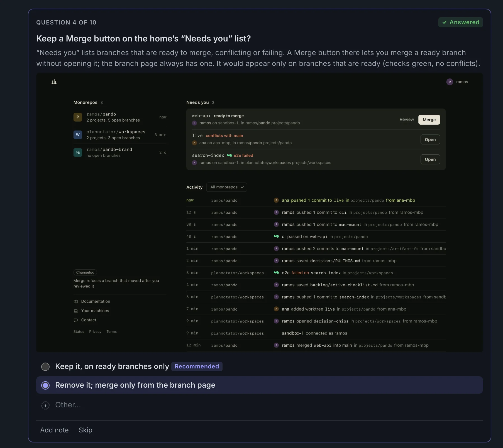Click the bar-chart logo icon at top left

54,82
